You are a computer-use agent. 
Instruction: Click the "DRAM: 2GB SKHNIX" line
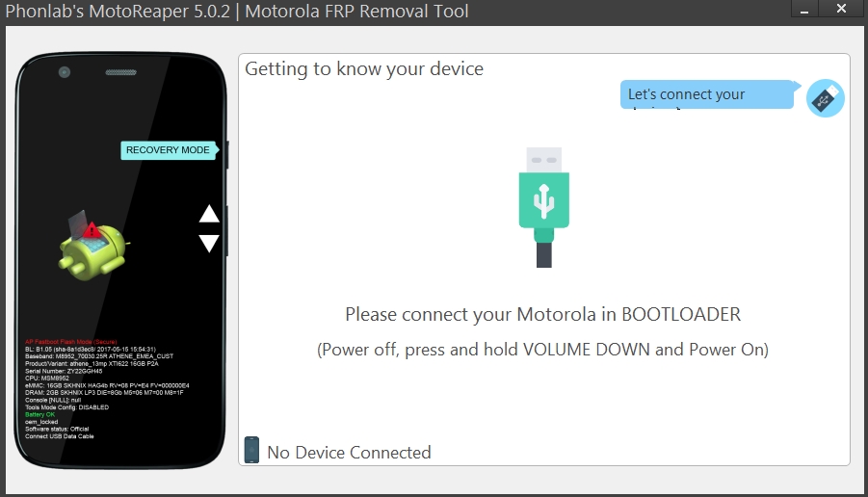coord(104,392)
